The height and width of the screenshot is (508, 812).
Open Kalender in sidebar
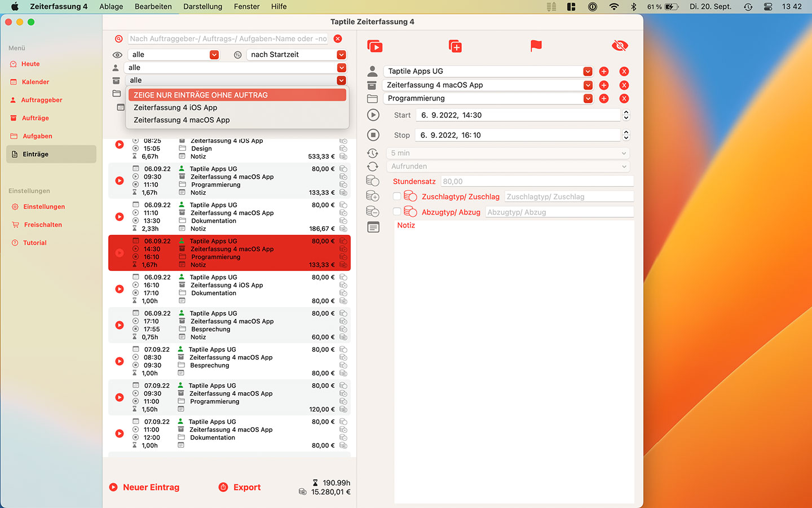pos(51,82)
